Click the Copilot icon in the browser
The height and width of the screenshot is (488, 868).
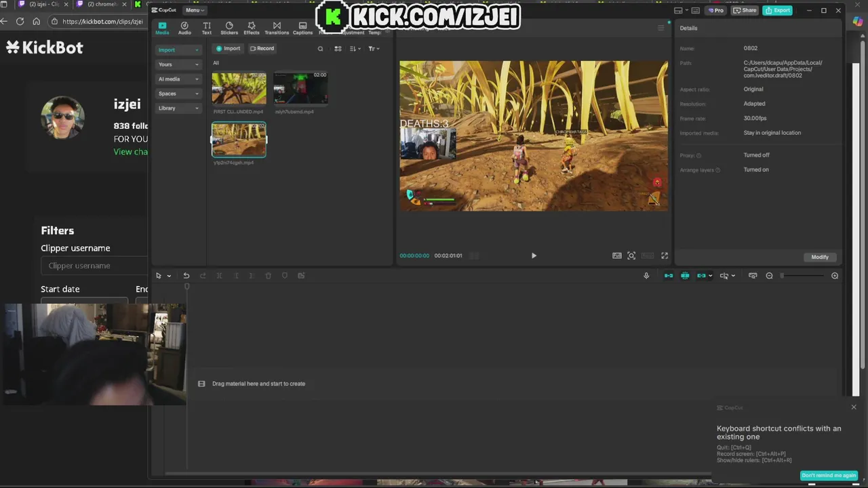tap(857, 21)
